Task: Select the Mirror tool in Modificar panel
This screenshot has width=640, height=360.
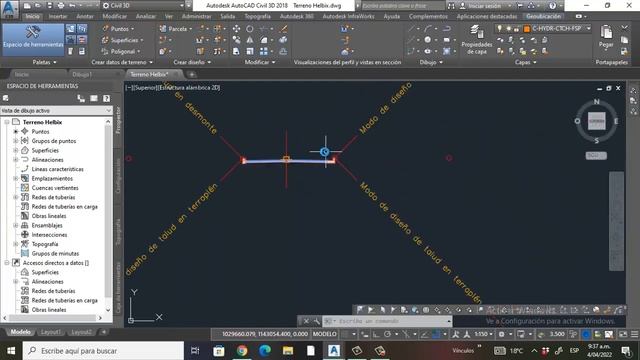Action: [x=249, y=40]
